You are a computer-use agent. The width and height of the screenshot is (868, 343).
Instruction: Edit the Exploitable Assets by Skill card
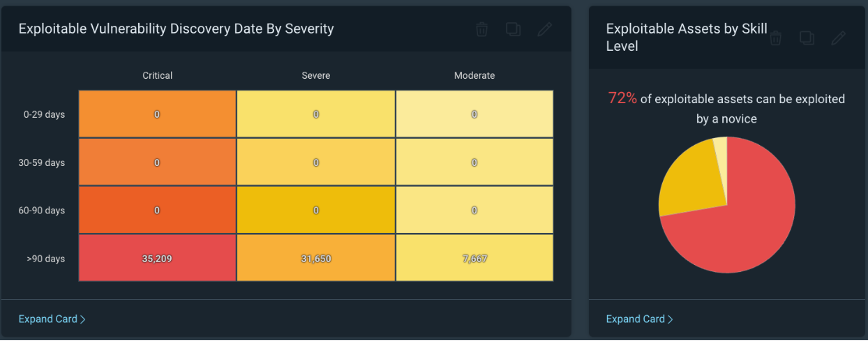(x=838, y=38)
